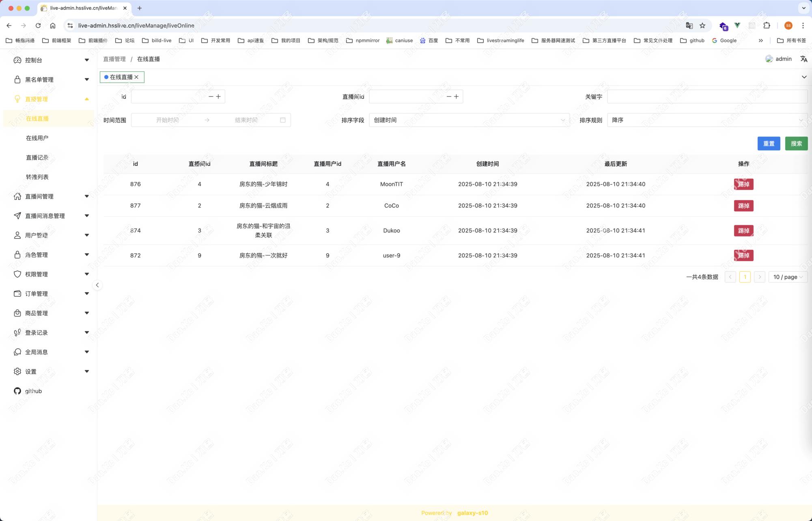The image size is (812, 521).
Task: Open the 排序字段 dropdown showing 创建时间
Action: click(469, 120)
